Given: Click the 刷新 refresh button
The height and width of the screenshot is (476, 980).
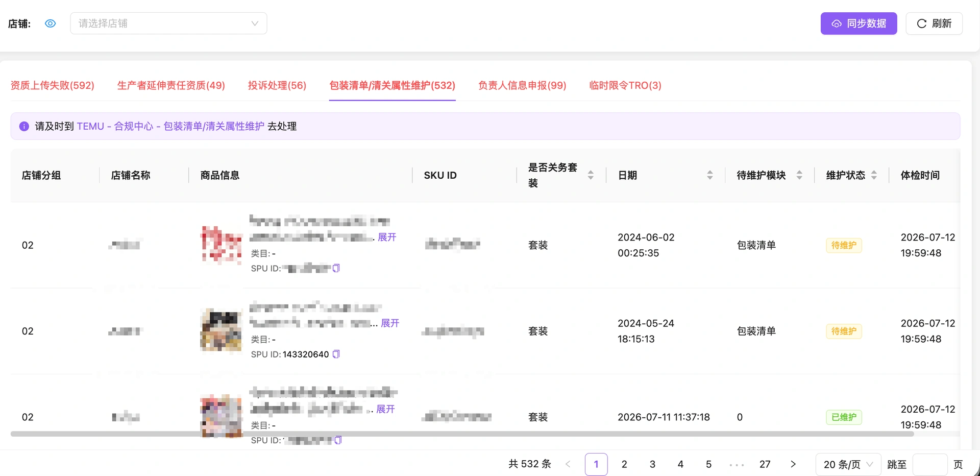Looking at the screenshot, I should [x=934, y=23].
